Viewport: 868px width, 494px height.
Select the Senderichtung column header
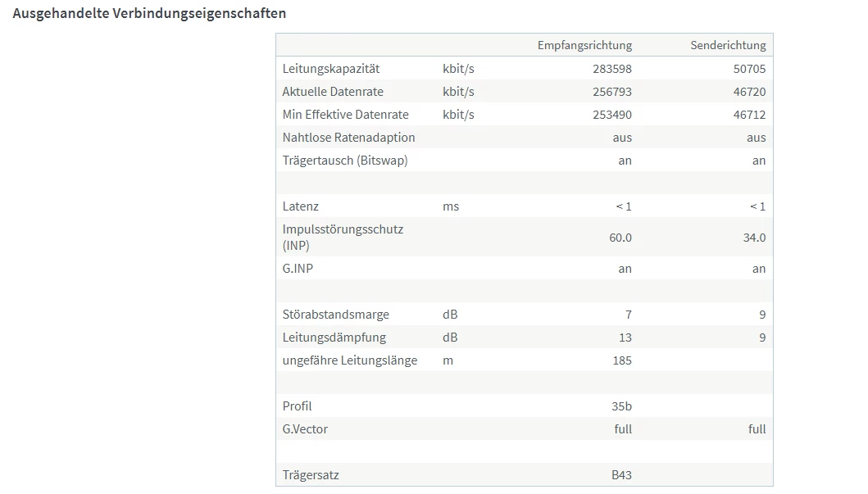pos(728,45)
